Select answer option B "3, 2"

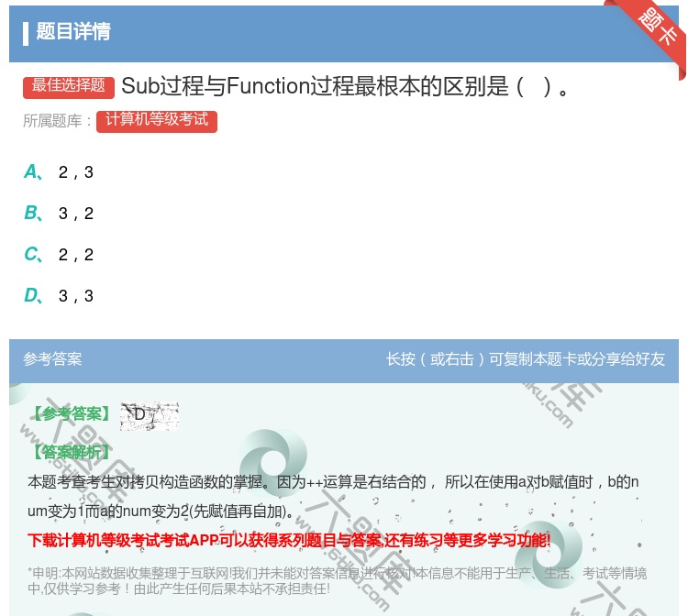pos(59,213)
